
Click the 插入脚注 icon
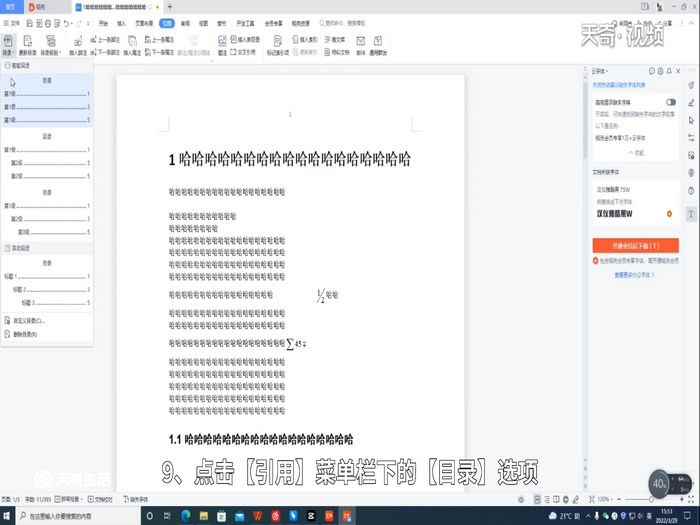78,43
